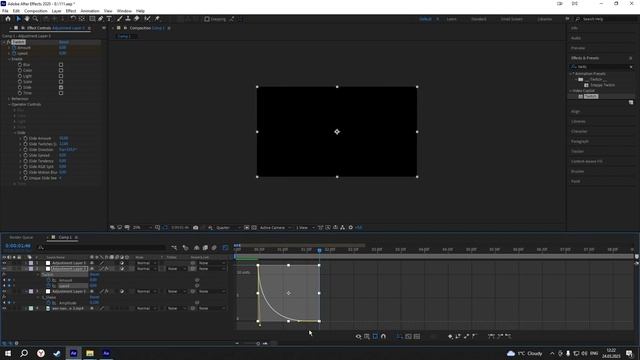Click the Shy layers icon in the timeline header
Screen dimensions: 640x360
tap(196, 248)
